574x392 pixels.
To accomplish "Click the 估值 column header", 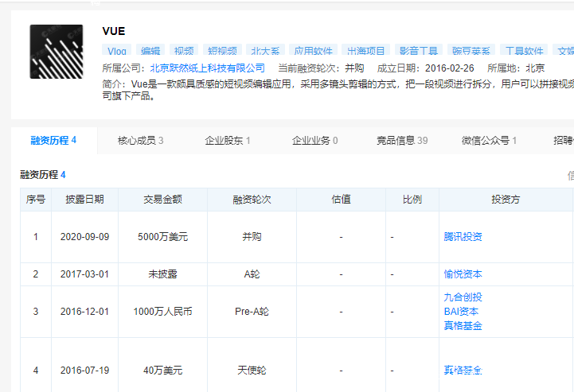I will pos(341,200).
